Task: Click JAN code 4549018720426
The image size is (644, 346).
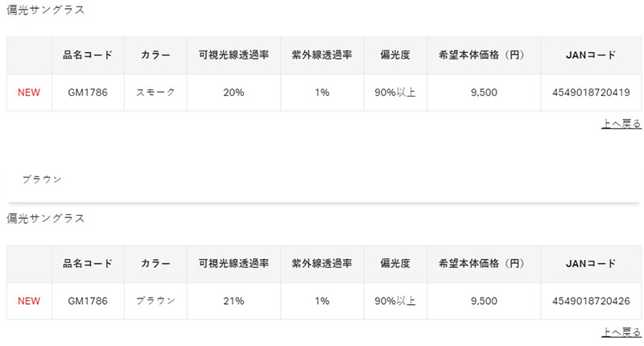Action: [x=591, y=301]
